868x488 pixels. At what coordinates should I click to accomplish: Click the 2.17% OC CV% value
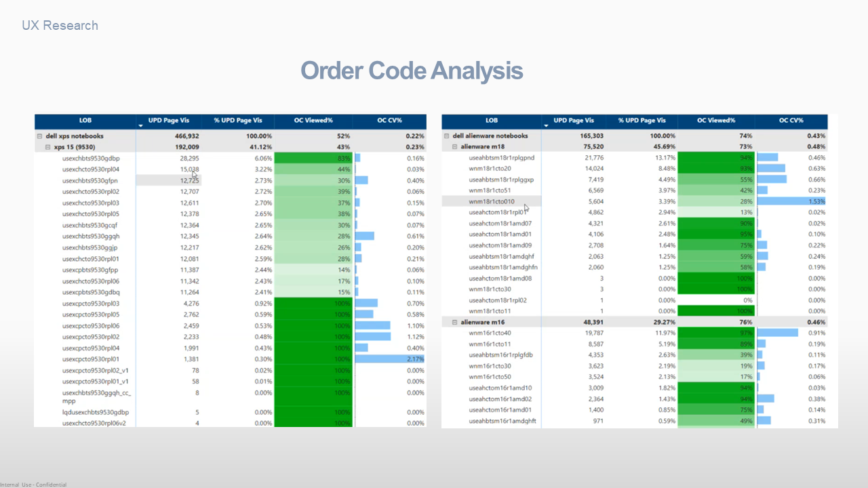coord(414,359)
